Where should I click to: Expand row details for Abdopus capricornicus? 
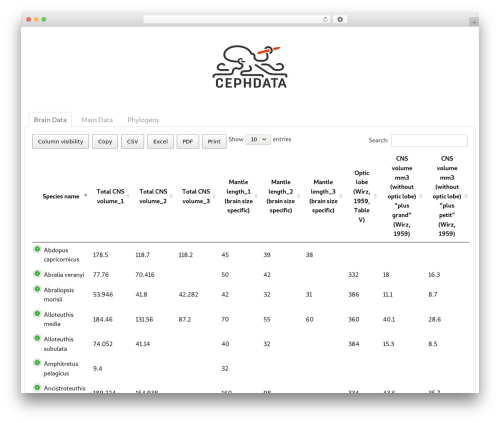37,249
